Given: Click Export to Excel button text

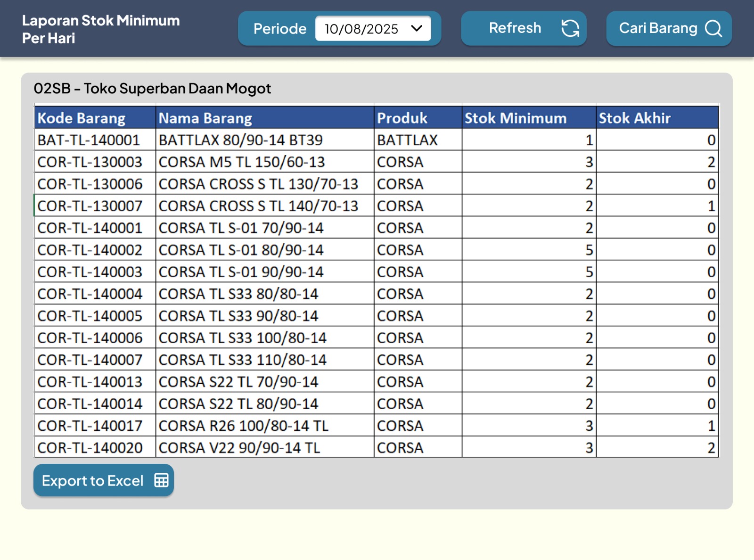Looking at the screenshot, I should [x=92, y=481].
